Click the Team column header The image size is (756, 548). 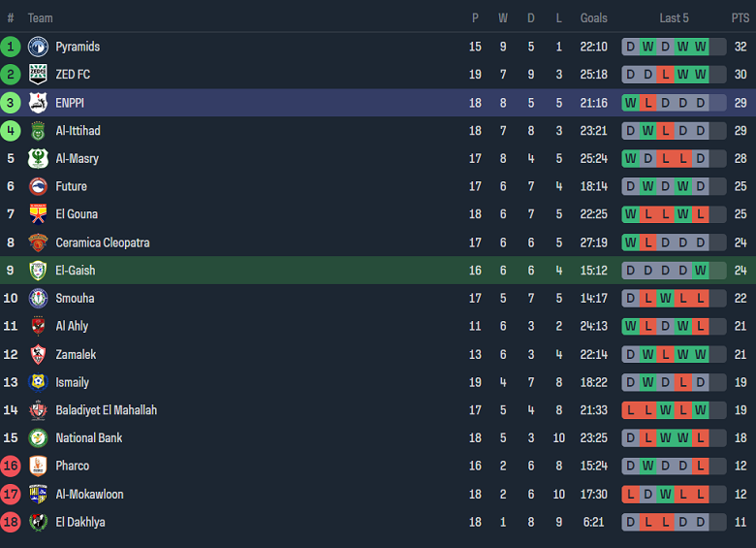(x=41, y=18)
